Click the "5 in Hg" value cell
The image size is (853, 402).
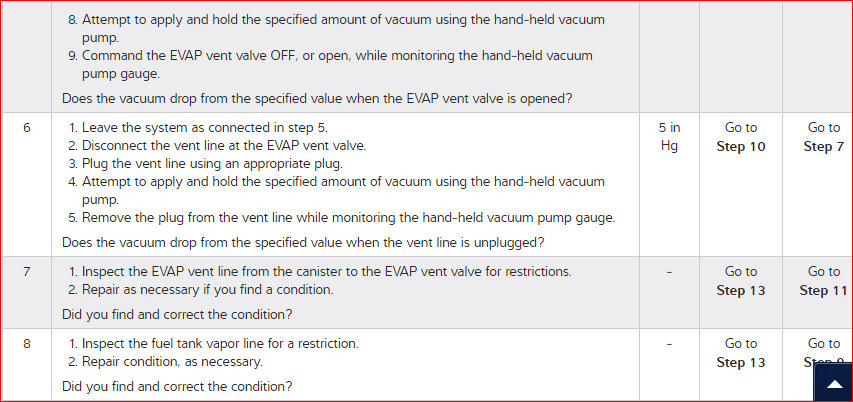(669, 137)
